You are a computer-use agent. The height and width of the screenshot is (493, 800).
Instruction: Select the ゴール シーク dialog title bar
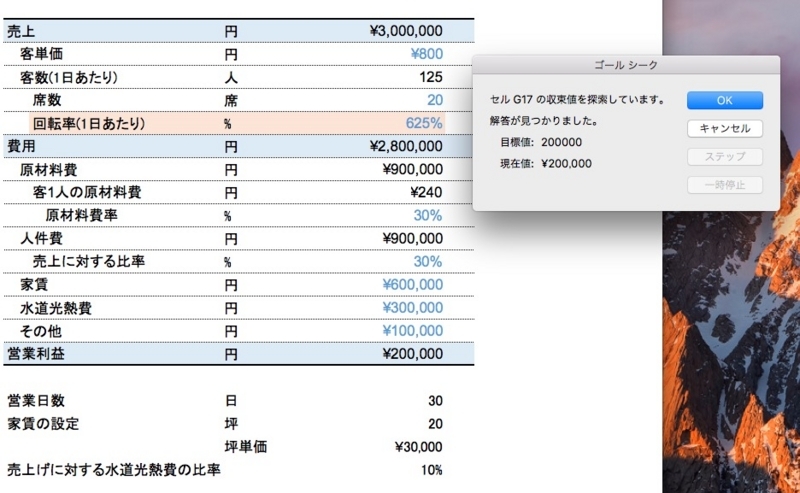pos(626,65)
